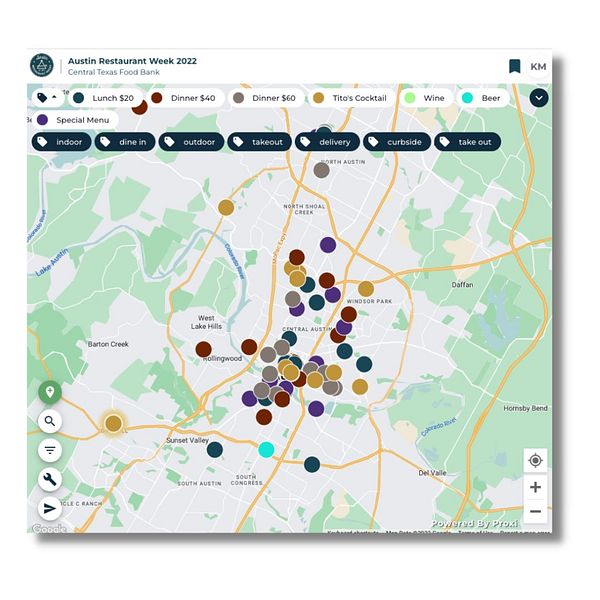Click the Lake Austin map label
The width and height of the screenshot is (600, 600).
click(x=52, y=262)
